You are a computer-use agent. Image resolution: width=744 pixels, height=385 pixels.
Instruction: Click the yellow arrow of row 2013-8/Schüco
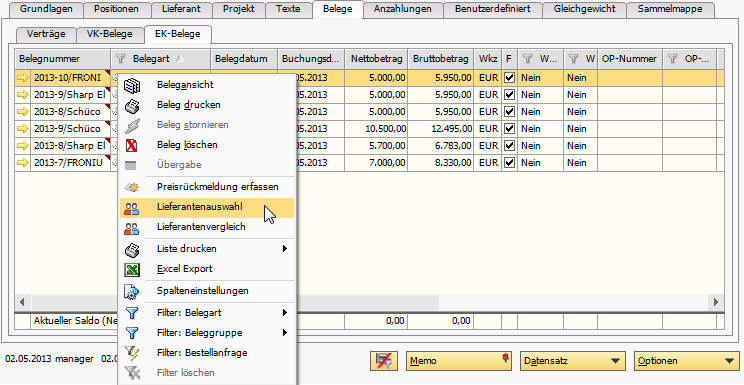pos(22,112)
